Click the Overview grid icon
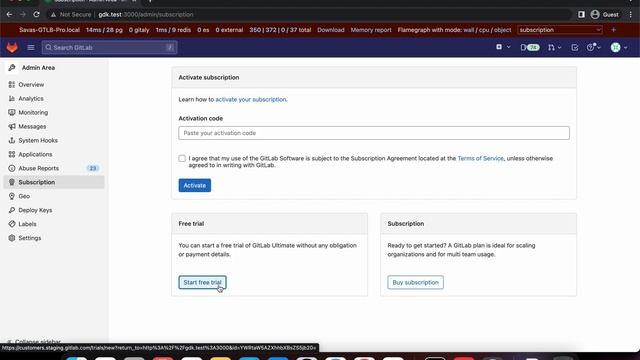Screen dimensions: 640x360 [12, 84]
